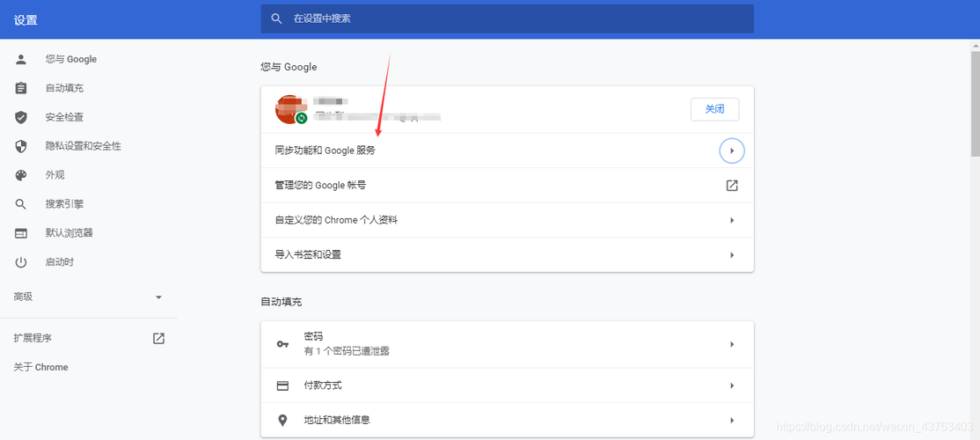Open arrow for 同步功能和 Google 服务
This screenshot has width=980, height=440.
point(732,150)
